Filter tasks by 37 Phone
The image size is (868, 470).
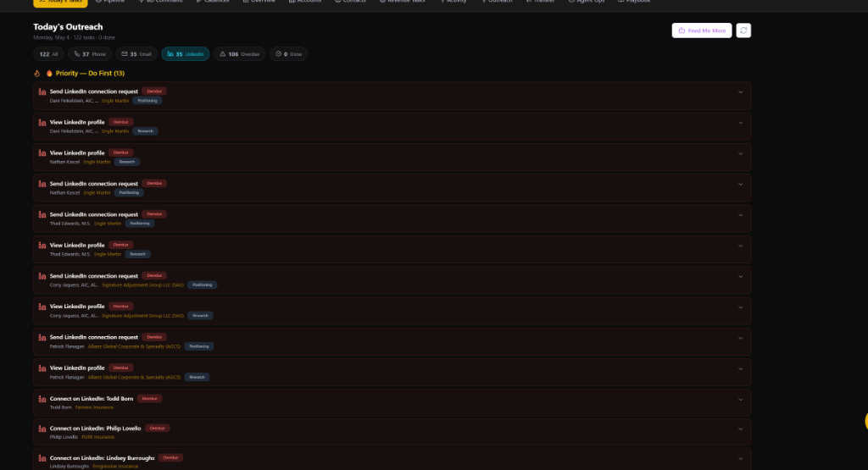(90, 54)
